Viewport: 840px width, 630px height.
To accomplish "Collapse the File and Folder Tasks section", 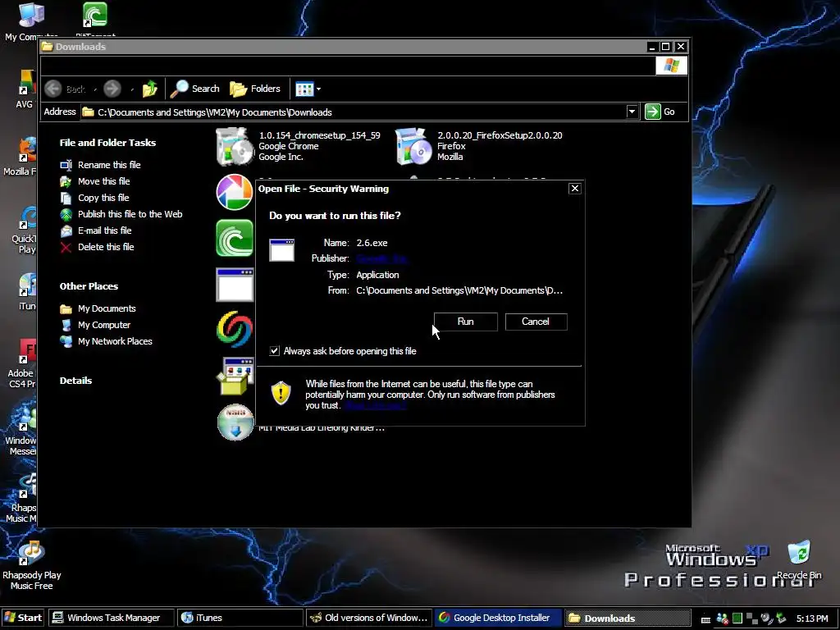I will (x=107, y=143).
